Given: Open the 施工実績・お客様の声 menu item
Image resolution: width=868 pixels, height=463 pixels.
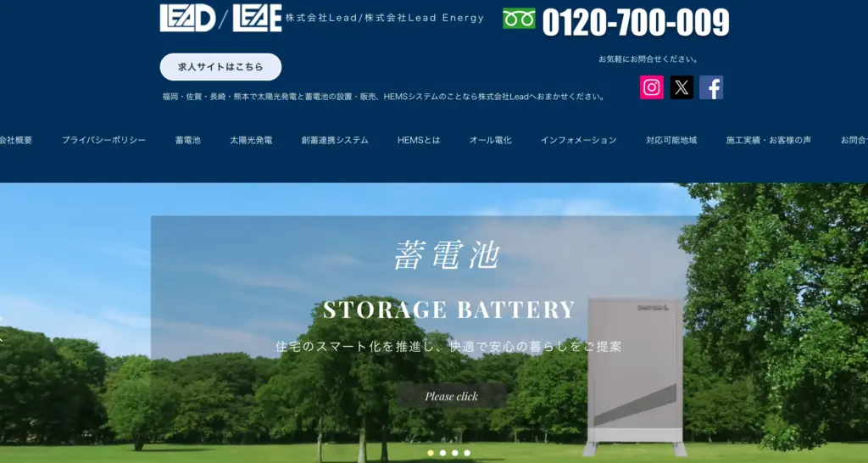Looking at the screenshot, I should click(x=768, y=140).
